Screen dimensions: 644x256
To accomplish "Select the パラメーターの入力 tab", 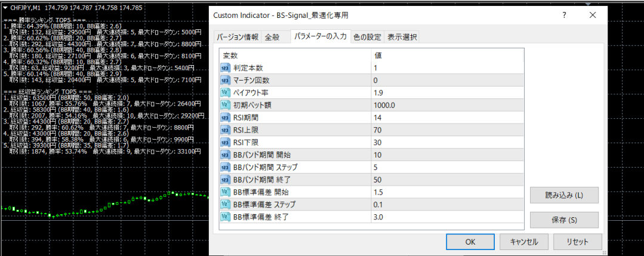I will coord(321,36).
